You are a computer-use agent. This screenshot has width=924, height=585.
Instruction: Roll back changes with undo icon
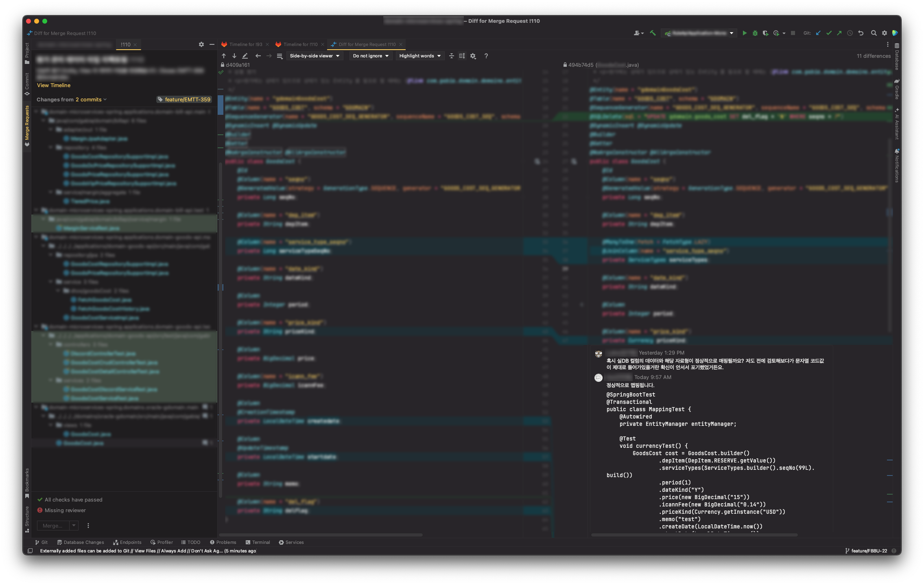click(x=861, y=33)
